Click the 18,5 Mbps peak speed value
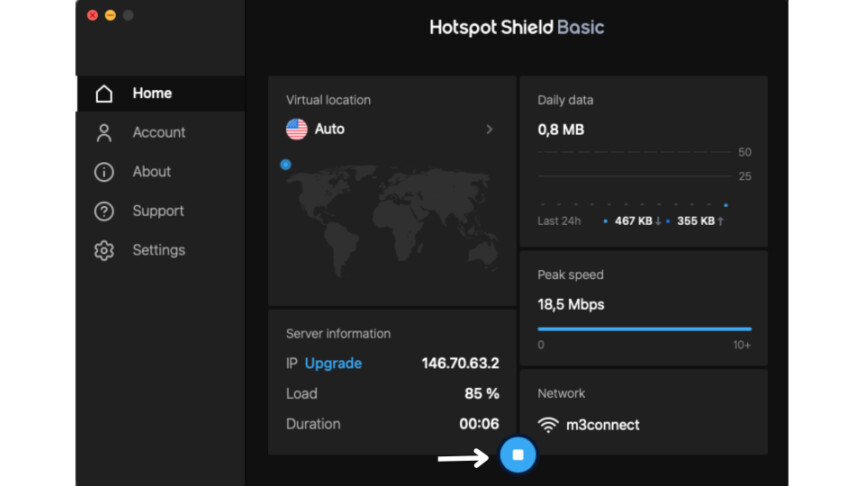This screenshot has width=864, height=486. 571,305
